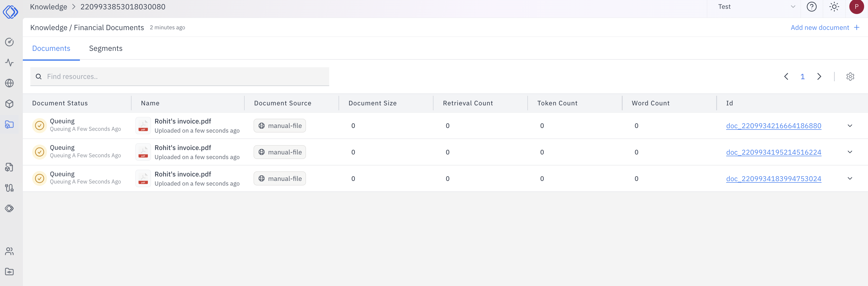Open the table settings gear icon
The width and height of the screenshot is (868, 286).
850,77
